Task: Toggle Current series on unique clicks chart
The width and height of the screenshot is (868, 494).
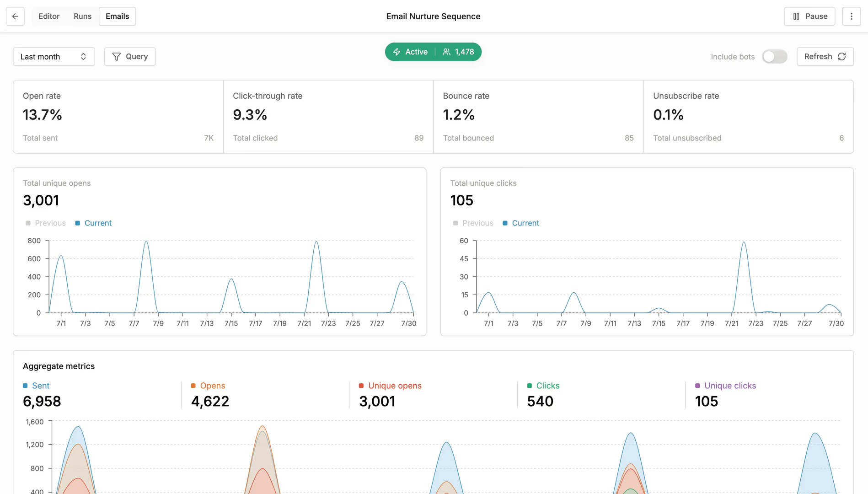Action: (520, 223)
